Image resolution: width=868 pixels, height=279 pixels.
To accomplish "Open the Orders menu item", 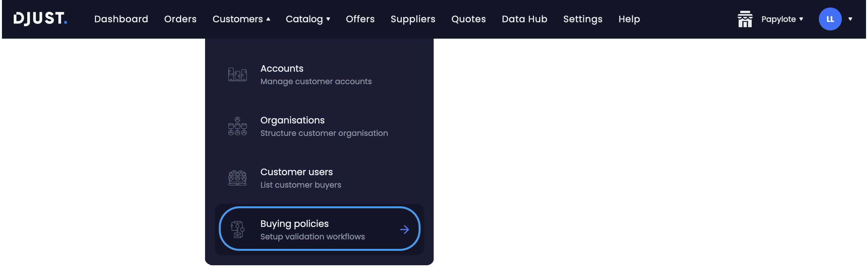I will pyautogui.click(x=180, y=19).
